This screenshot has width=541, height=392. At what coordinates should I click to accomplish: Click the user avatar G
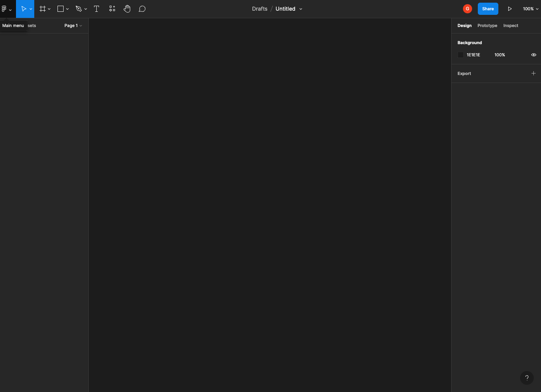pos(468,9)
